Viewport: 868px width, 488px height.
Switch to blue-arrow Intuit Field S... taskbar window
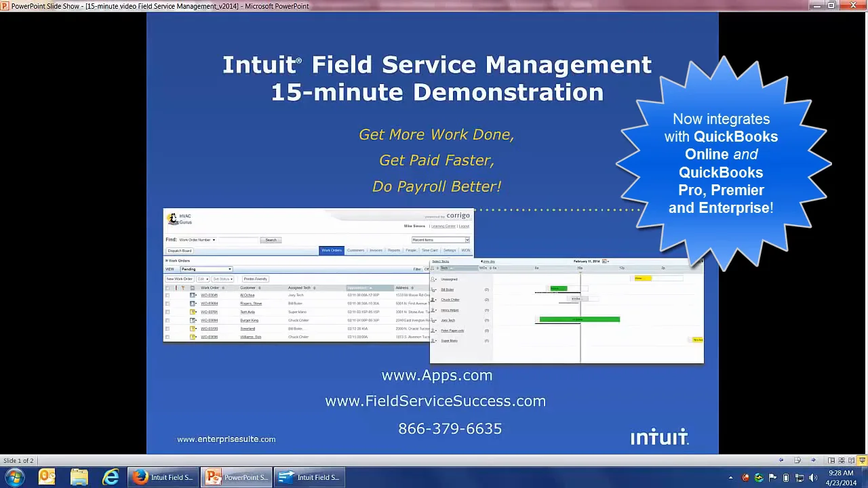pos(309,477)
